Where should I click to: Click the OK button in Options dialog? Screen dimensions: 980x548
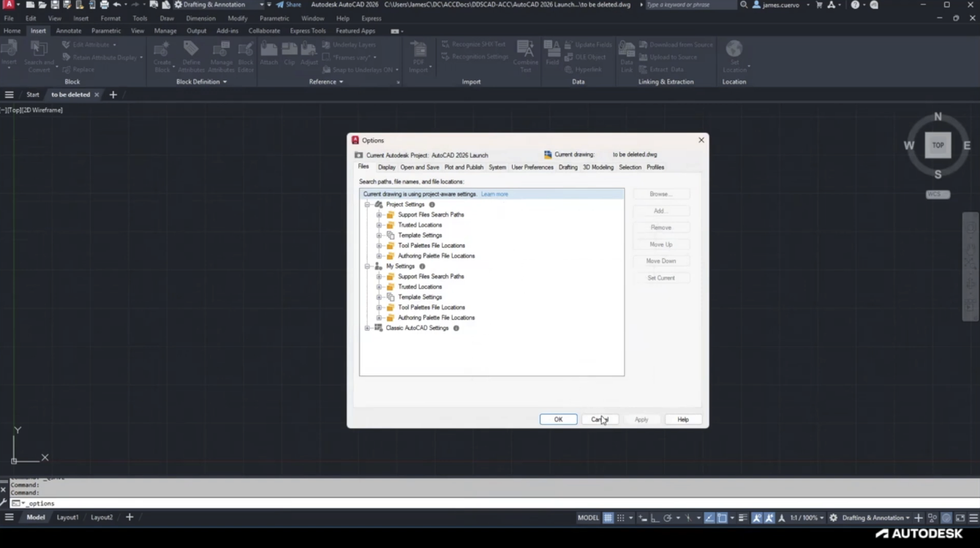pos(558,420)
